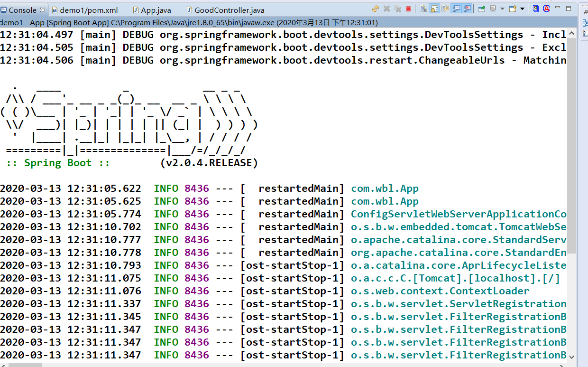
Task: Click o.apache.catalina.core.StandardServ logger text
Action: click(x=459, y=240)
